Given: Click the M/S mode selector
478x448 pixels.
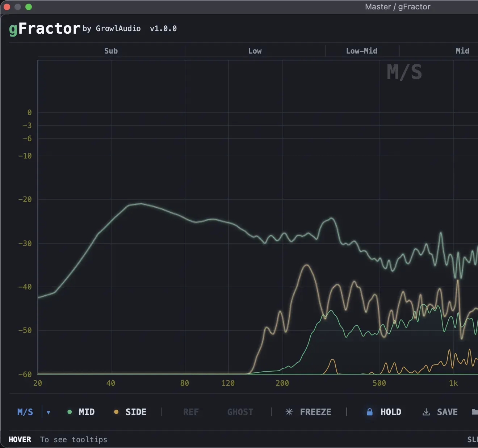Looking at the screenshot, I should [x=25, y=412].
